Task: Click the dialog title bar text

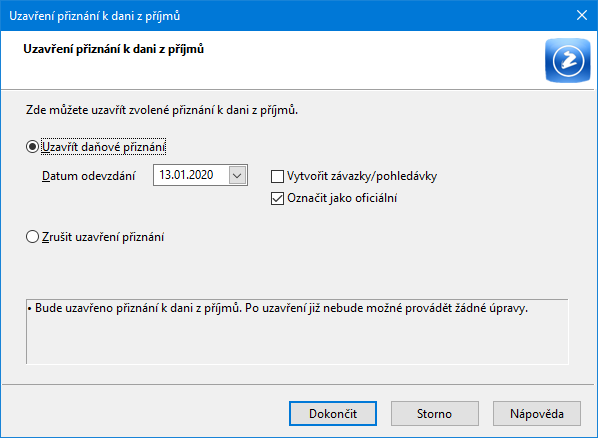Action: 95,16
